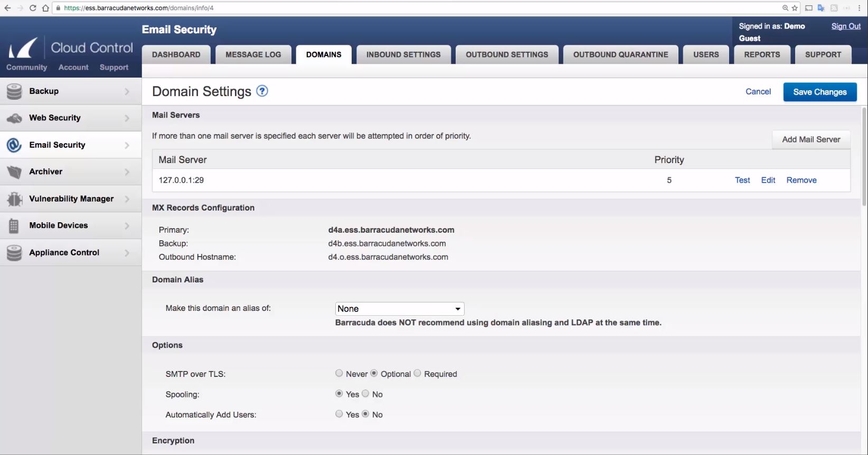Open the Domain Settings help icon

click(262, 91)
